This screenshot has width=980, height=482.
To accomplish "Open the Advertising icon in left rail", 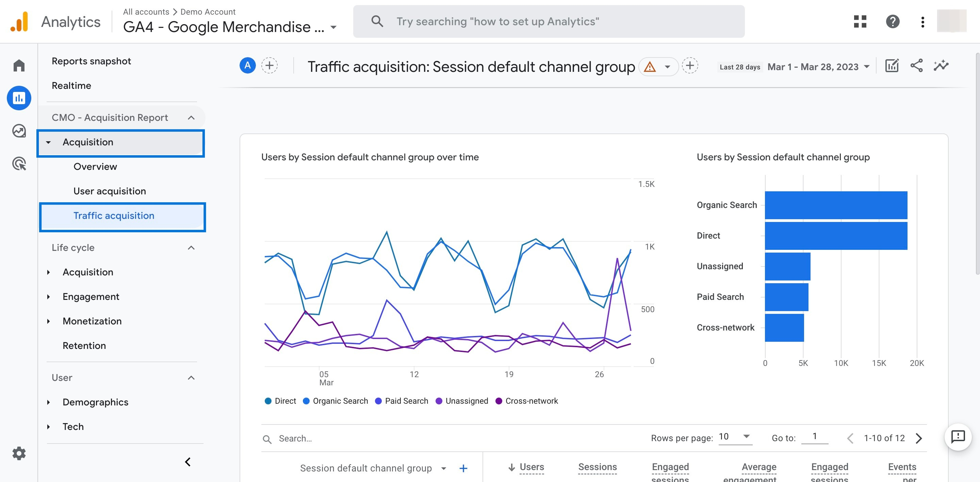I will pyautogui.click(x=19, y=164).
